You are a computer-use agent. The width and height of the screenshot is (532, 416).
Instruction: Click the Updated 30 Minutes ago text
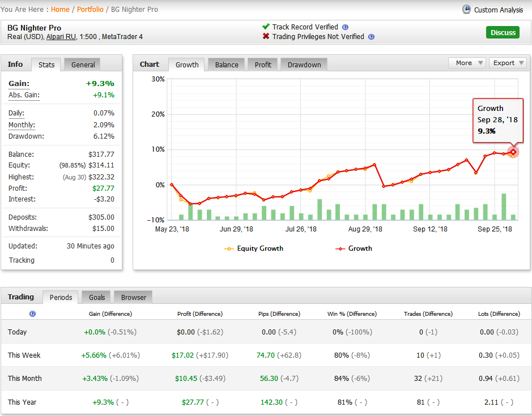point(90,246)
